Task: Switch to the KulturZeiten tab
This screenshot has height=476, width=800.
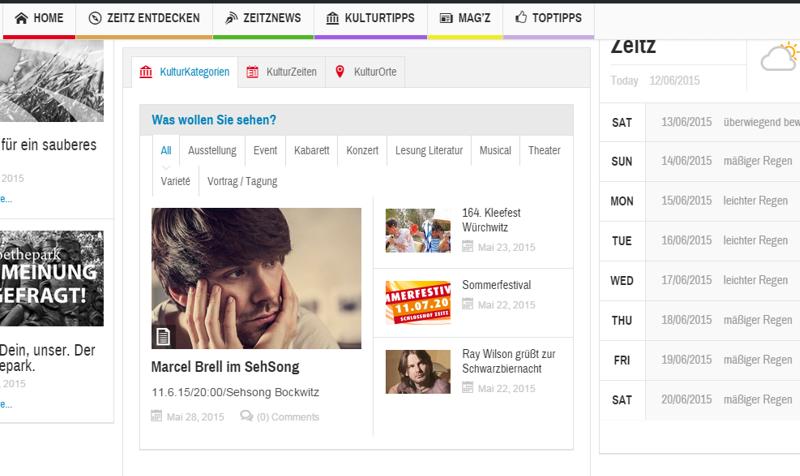Action: click(283, 72)
